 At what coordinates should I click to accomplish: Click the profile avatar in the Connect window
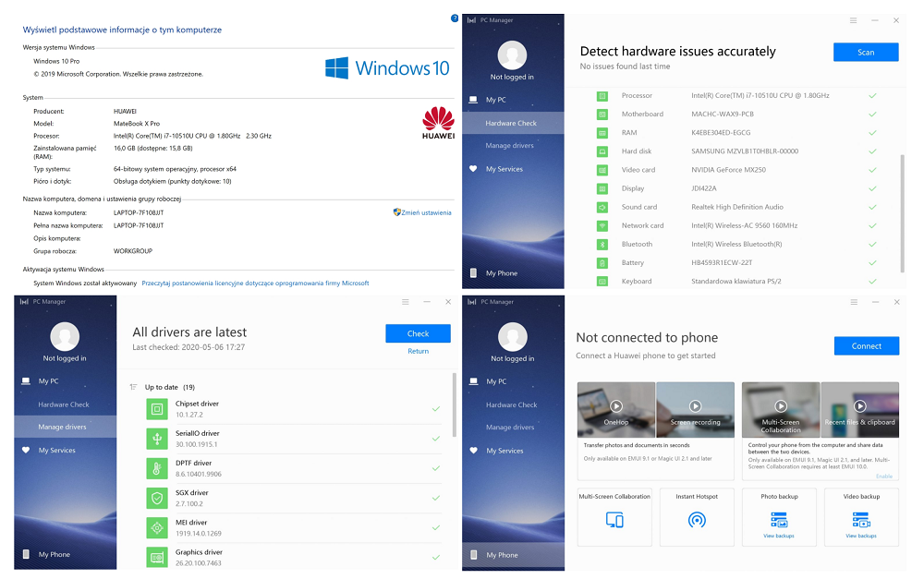[x=513, y=337]
